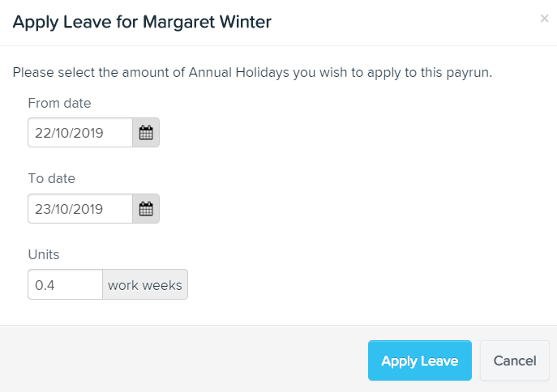This screenshot has height=392, width=557.
Task: Click the From date field showing 22/10/2019
Action: (80, 133)
